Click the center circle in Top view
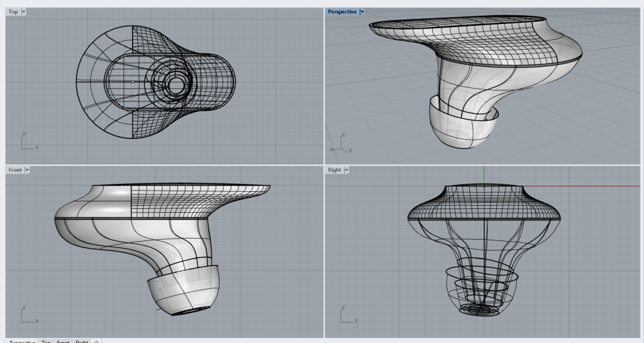The image size is (644, 343). click(176, 83)
